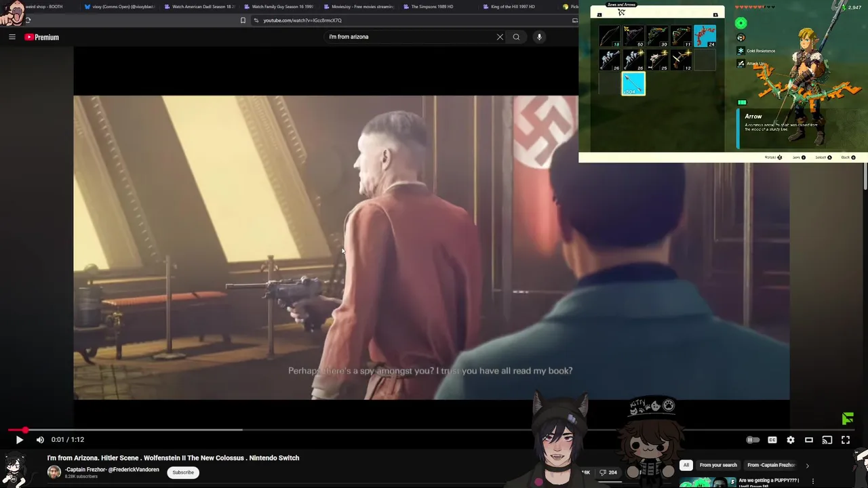Subscribe to Captain Frezhor channel
The width and height of the screenshot is (868, 488).
(183, 472)
